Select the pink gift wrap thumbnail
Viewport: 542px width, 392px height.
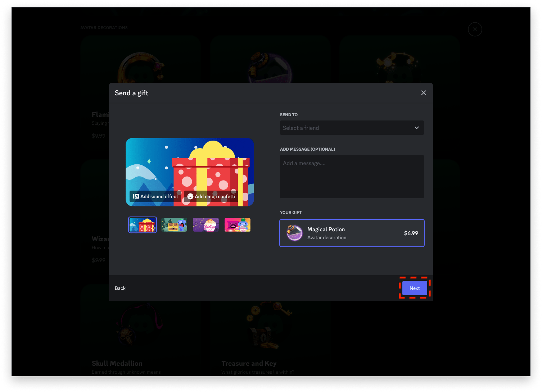(x=237, y=224)
